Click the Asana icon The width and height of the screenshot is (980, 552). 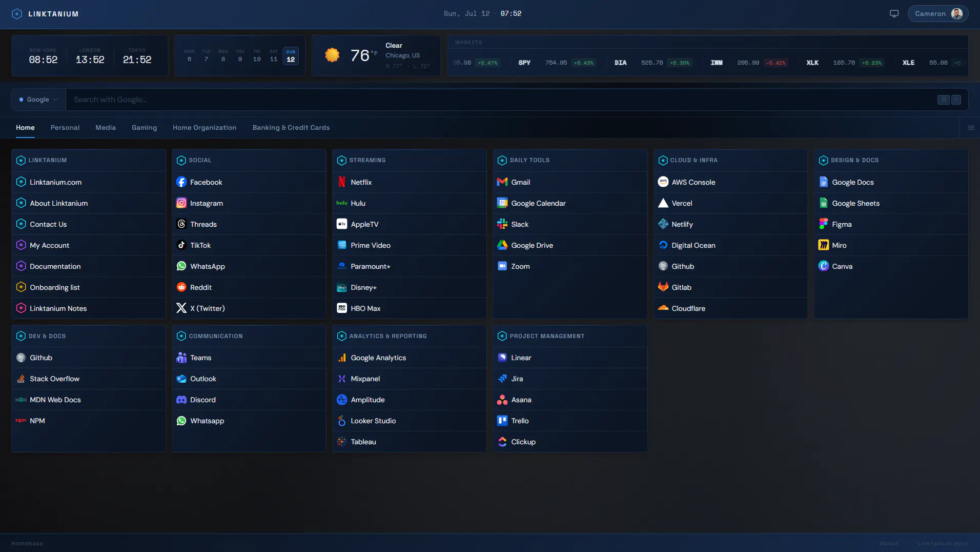click(x=502, y=400)
